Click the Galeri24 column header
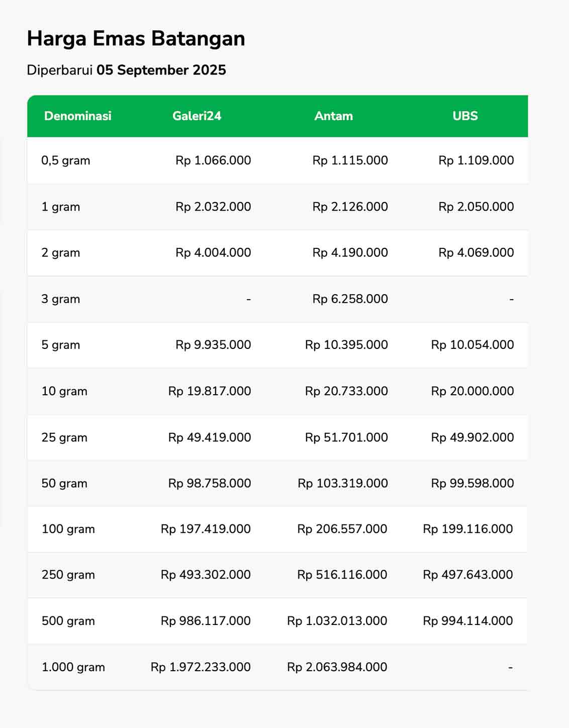This screenshot has height=728, width=569. click(197, 116)
